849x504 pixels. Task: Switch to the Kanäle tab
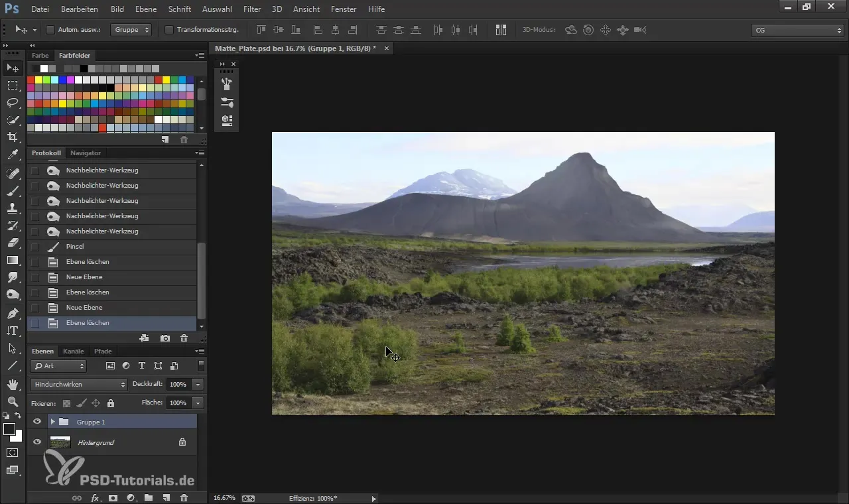point(74,351)
